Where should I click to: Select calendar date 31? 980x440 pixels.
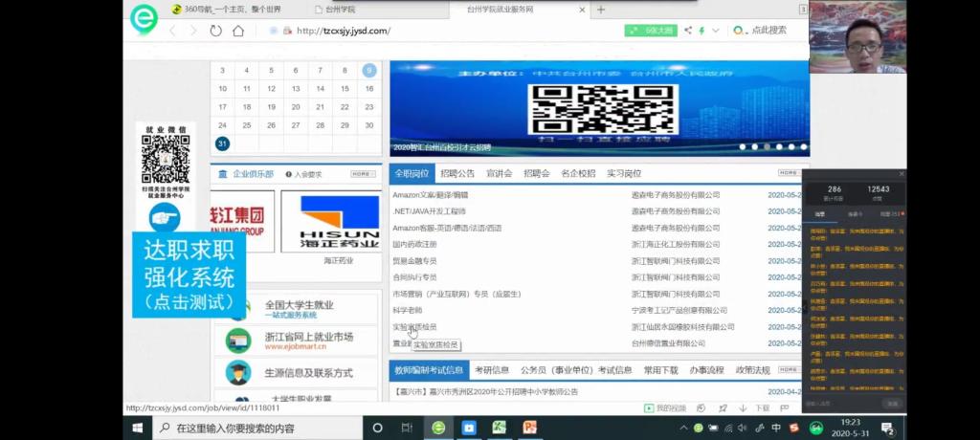coord(222,143)
